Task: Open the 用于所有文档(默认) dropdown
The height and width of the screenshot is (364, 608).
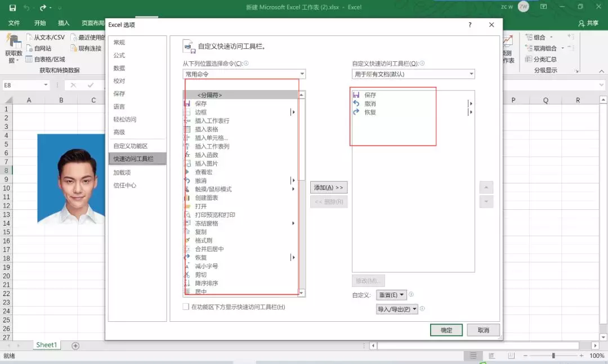Action: click(413, 74)
